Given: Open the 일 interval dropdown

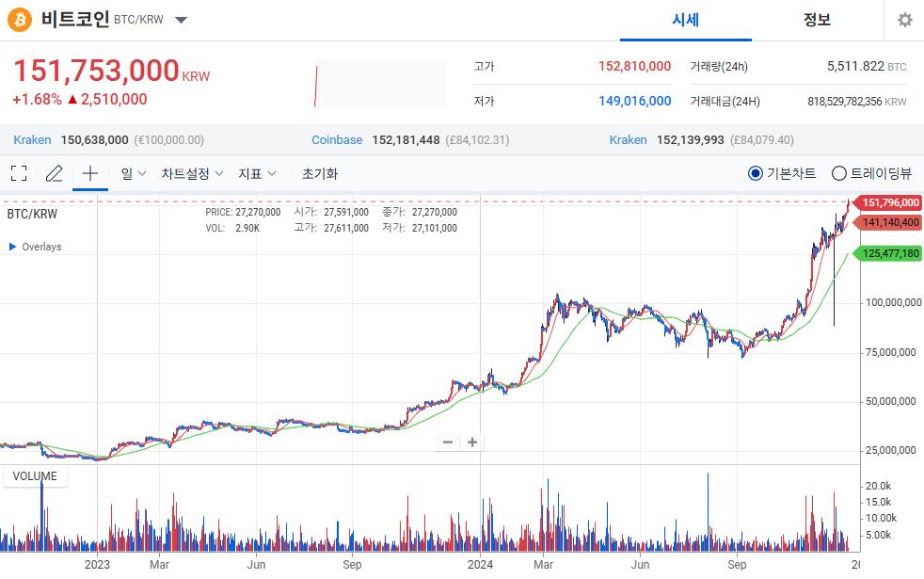Looking at the screenshot, I should click(x=132, y=172).
